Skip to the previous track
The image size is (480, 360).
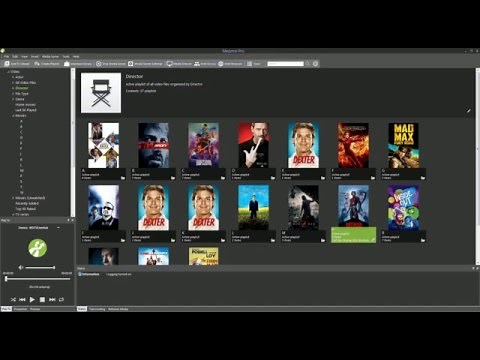tap(22, 299)
